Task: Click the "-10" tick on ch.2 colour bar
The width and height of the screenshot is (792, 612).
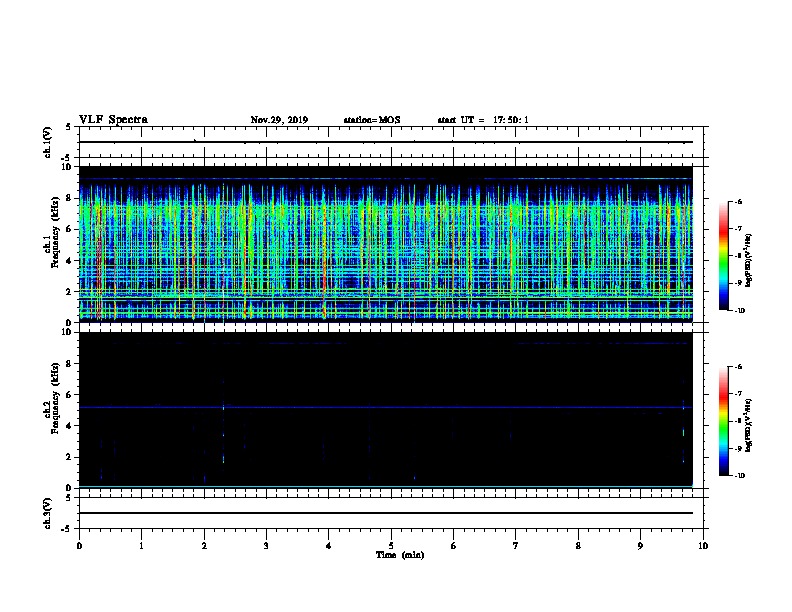Action: click(739, 476)
